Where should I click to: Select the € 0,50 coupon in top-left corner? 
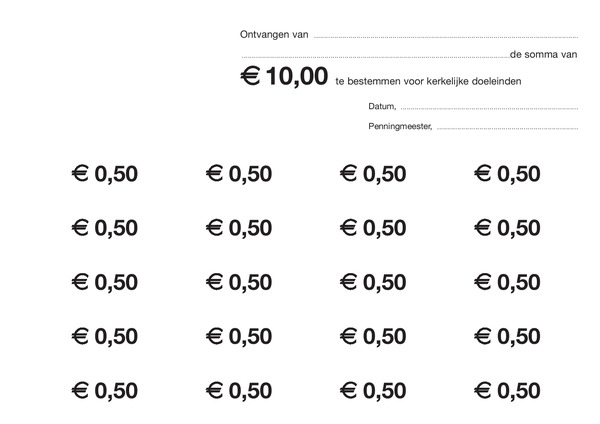pos(105,174)
